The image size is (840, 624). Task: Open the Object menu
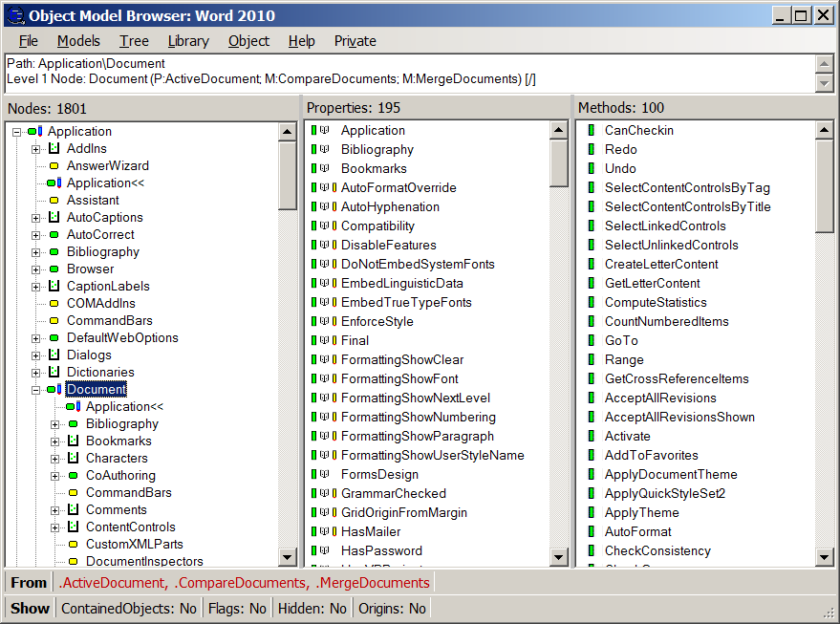[x=248, y=41]
